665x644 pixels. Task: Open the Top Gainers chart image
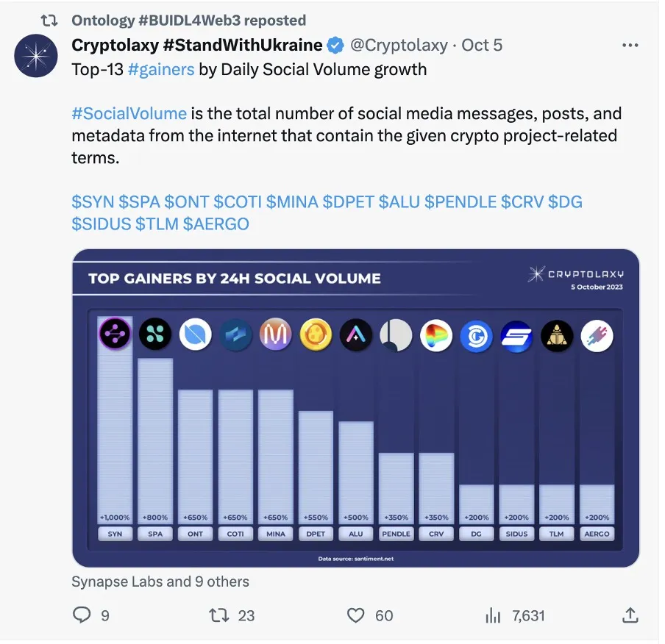355,408
